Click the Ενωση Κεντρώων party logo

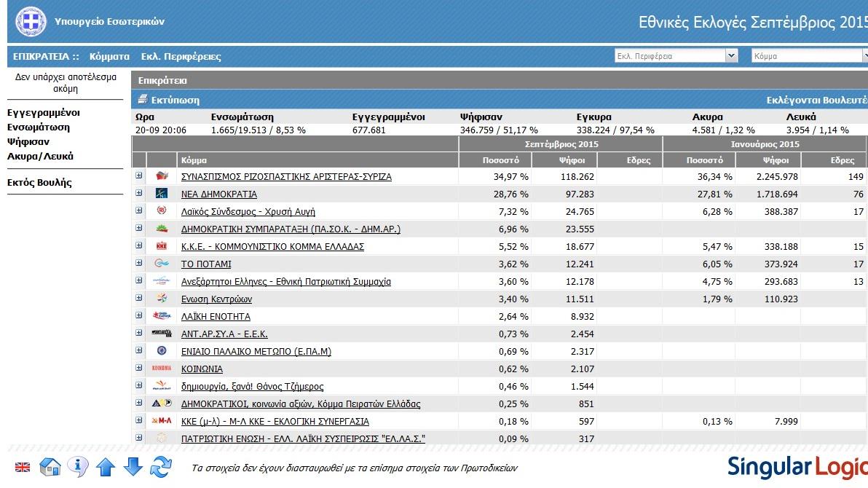coord(162,298)
